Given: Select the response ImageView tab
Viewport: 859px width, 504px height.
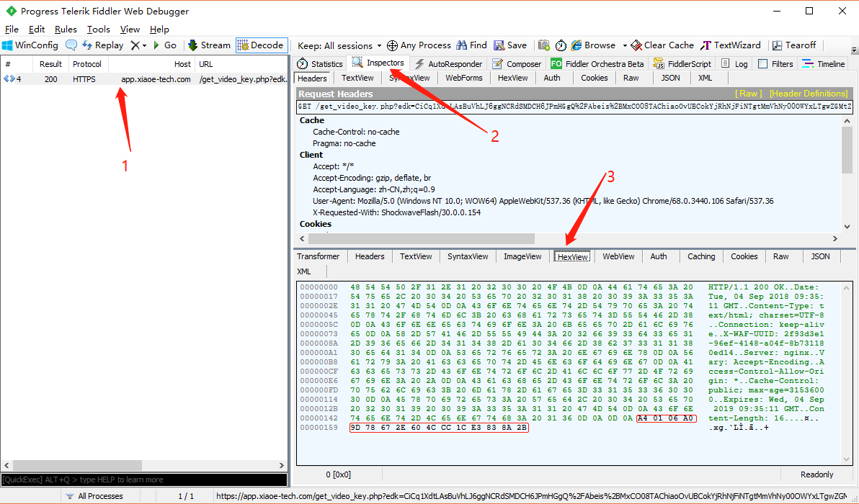Looking at the screenshot, I should tap(522, 256).
